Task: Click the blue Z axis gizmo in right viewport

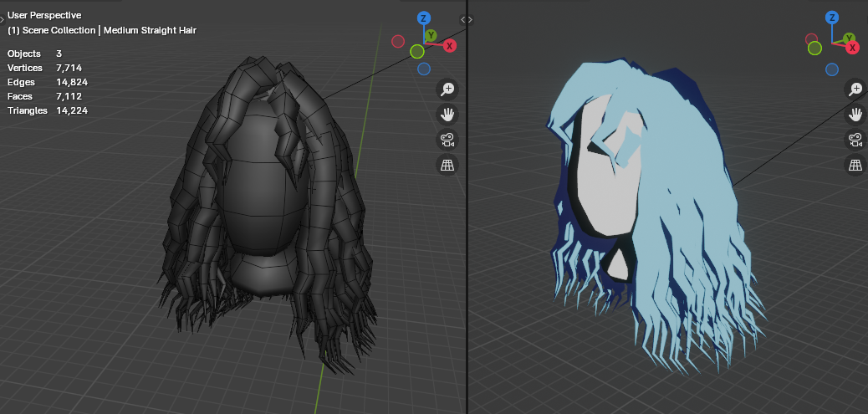Action: (831, 18)
